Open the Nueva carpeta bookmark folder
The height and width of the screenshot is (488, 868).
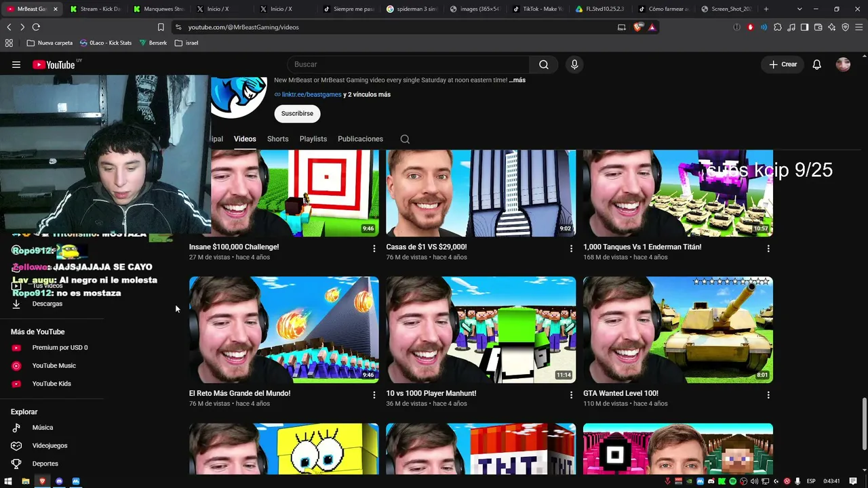50,43
